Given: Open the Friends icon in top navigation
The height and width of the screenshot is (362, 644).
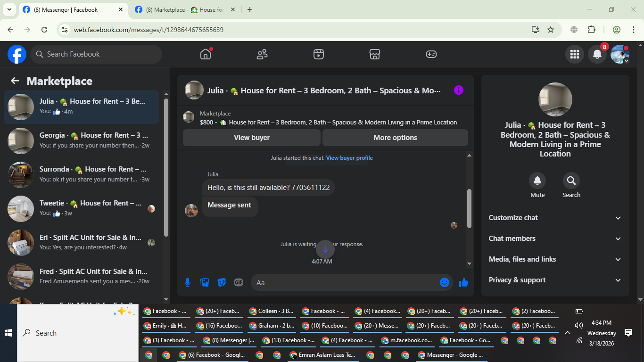Looking at the screenshot, I should 262,54.
